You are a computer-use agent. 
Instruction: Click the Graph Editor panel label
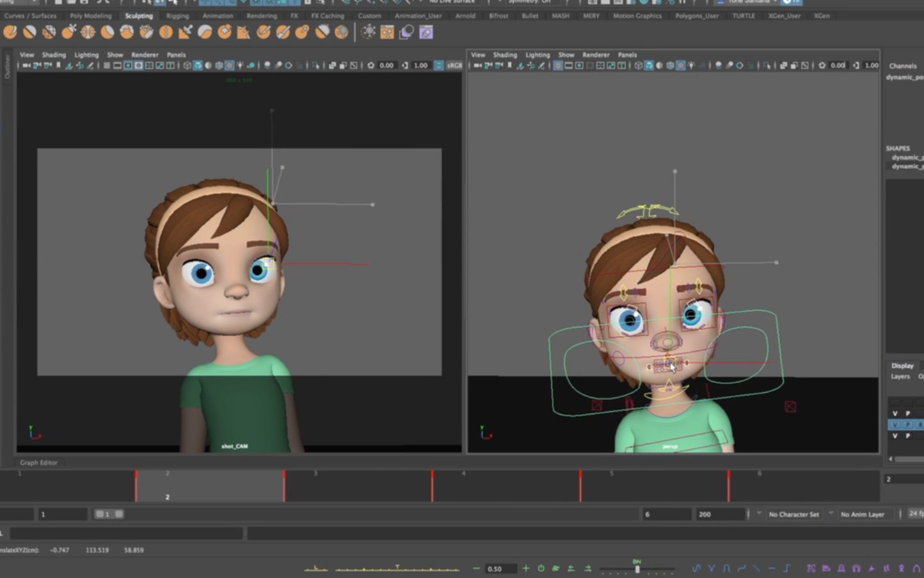point(38,462)
